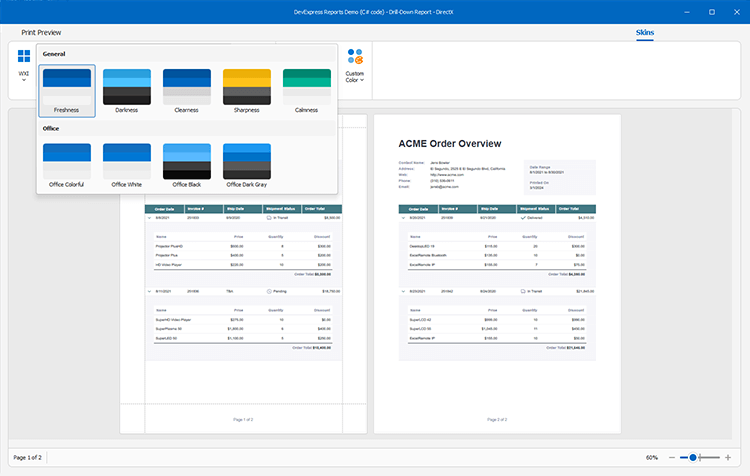Click the Custom Color palette icon
The height and width of the screenshot is (476, 750).
click(354, 56)
